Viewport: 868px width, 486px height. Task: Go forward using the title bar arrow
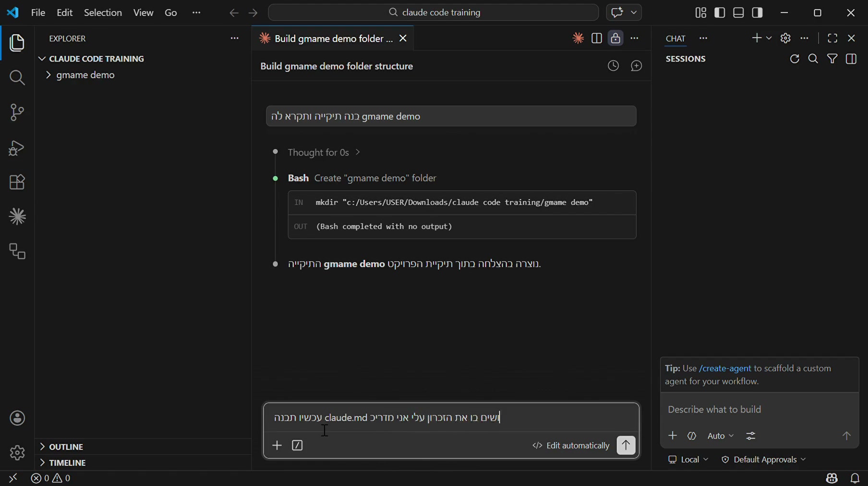253,13
